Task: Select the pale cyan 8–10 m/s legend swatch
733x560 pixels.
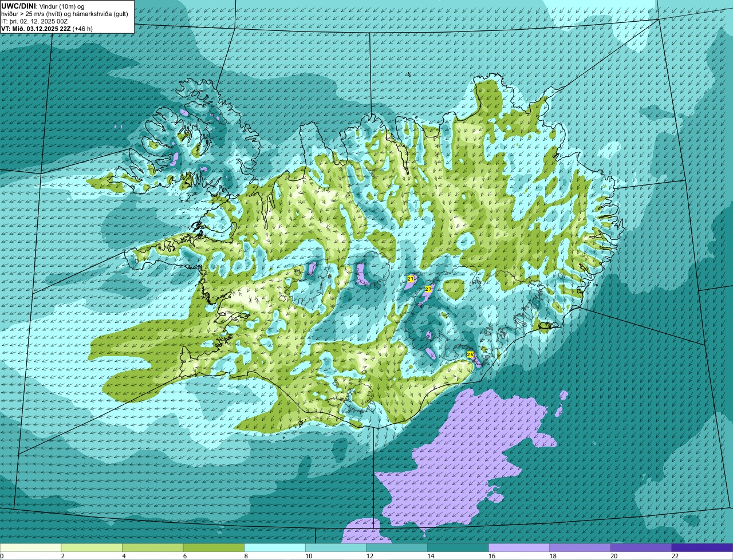Action: pyautogui.click(x=275, y=548)
